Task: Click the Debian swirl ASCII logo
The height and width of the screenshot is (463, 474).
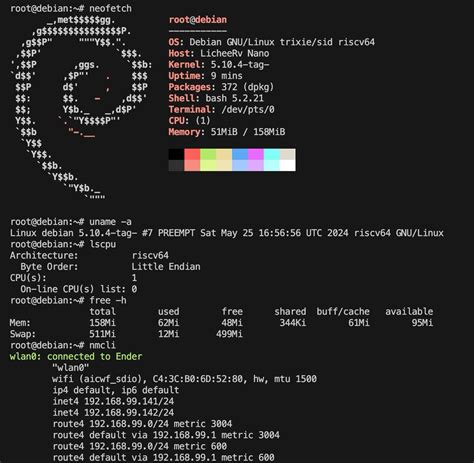Action: tap(81, 107)
